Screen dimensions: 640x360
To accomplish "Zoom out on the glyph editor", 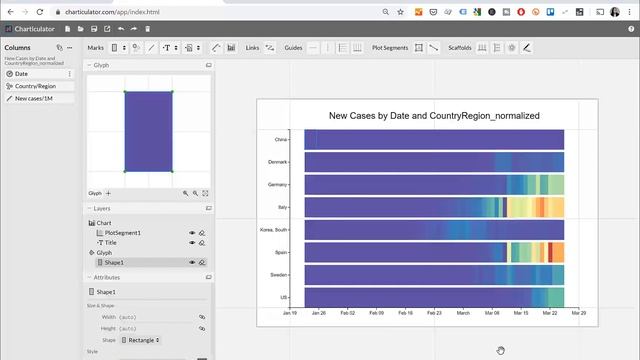I will (x=195, y=193).
